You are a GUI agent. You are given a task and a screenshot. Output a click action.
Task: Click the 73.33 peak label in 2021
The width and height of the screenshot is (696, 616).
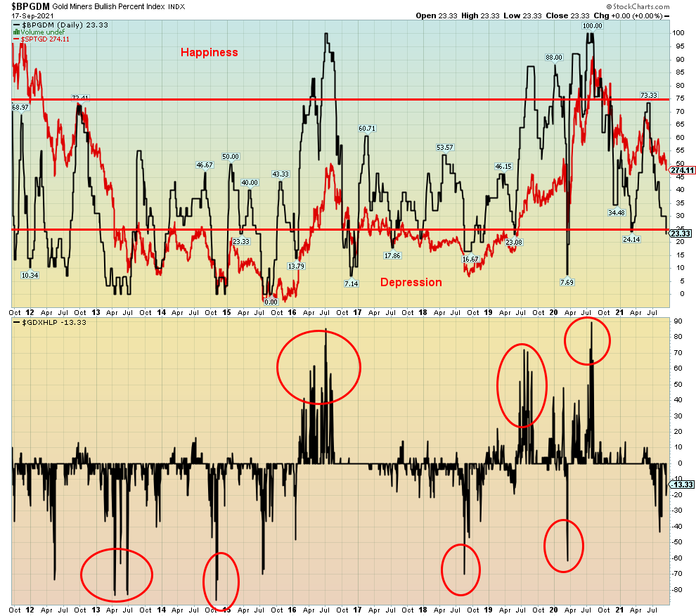648,95
